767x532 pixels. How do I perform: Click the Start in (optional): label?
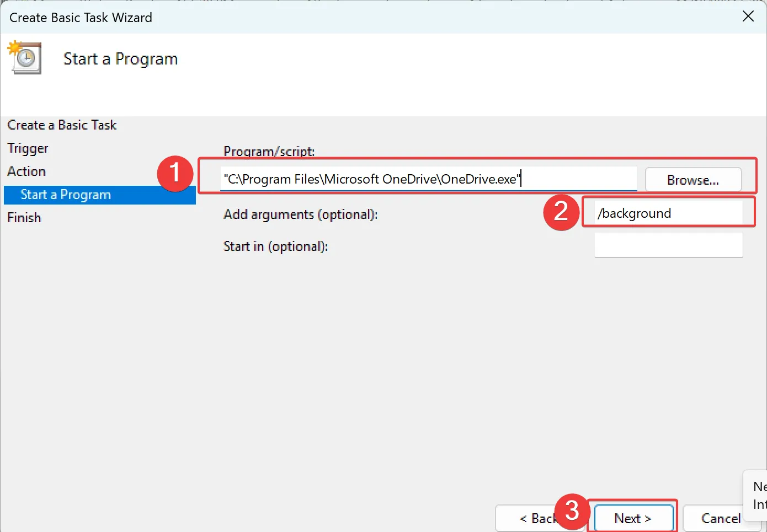tap(276, 246)
